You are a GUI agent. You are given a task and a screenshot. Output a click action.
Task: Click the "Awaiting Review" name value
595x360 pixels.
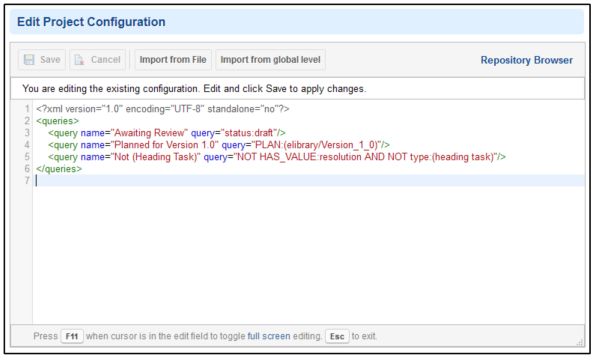[149, 133]
